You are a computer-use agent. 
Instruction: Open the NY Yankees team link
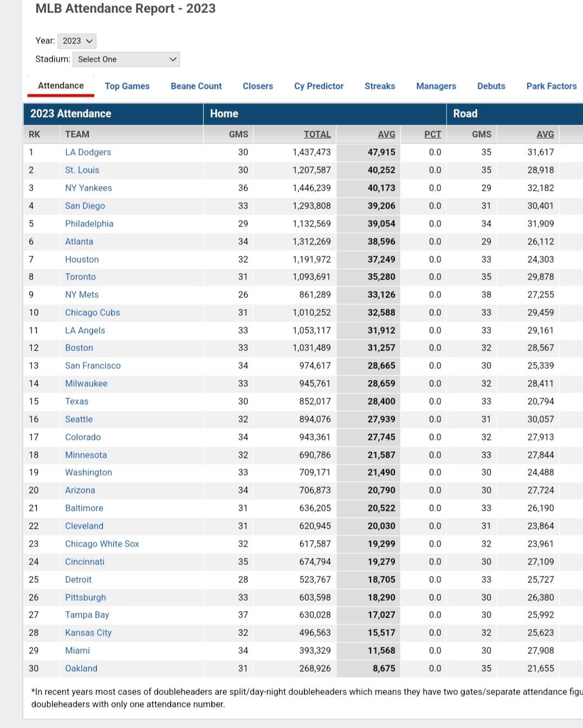[x=88, y=188]
